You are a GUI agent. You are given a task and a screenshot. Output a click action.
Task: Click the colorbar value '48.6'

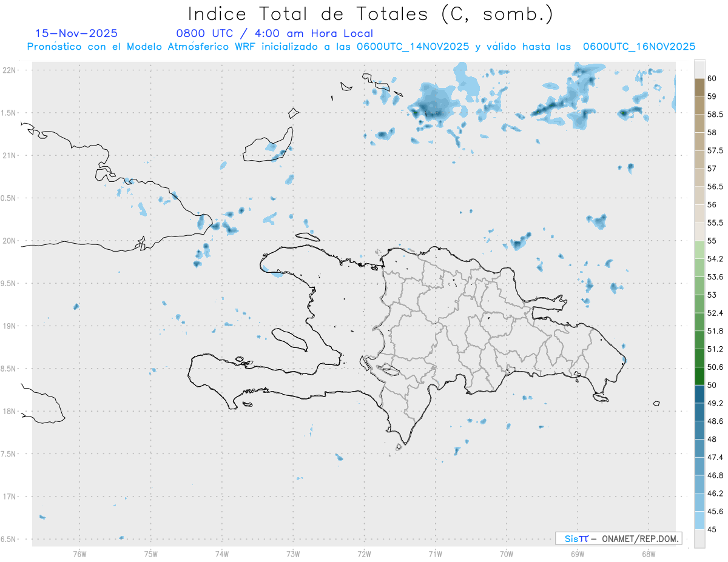pyautogui.click(x=715, y=421)
